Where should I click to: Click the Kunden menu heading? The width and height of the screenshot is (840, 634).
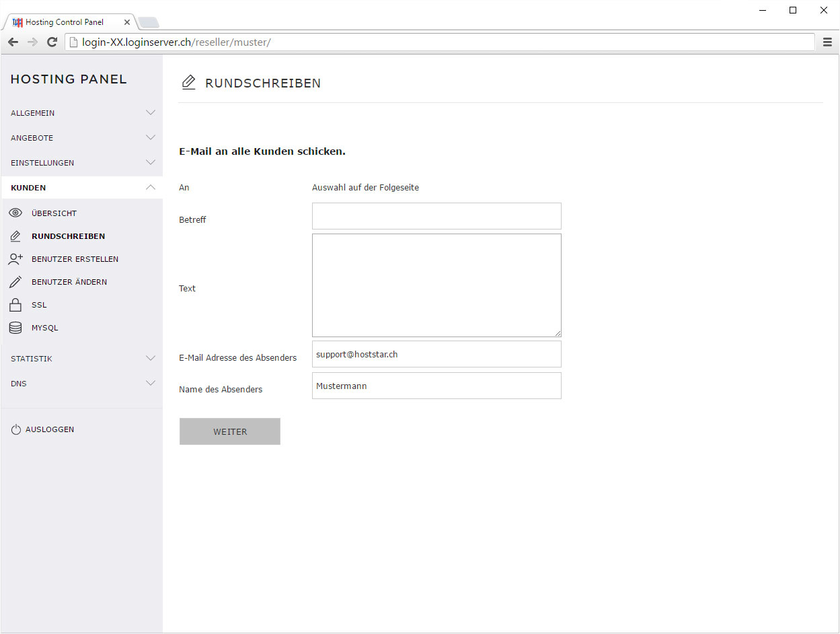(x=28, y=188)
